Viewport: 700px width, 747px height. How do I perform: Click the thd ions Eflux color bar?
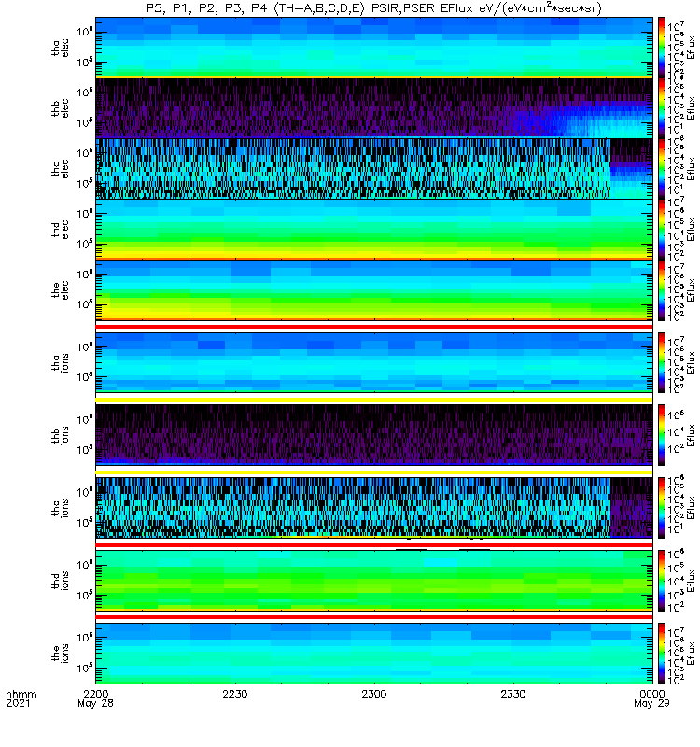662,580
